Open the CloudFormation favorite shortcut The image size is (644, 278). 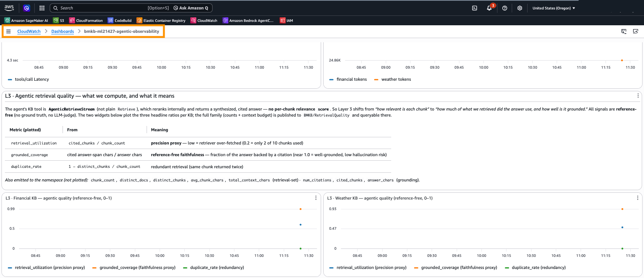tap(86, 20)
